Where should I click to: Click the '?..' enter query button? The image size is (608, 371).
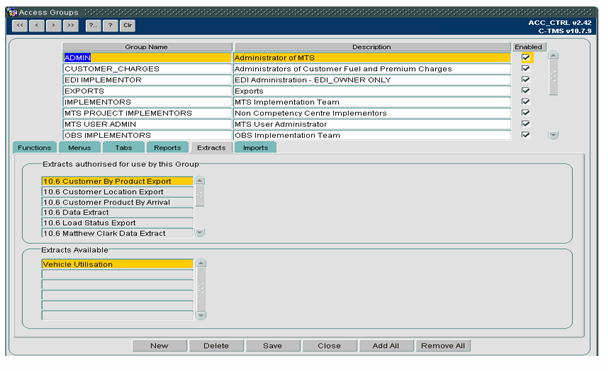click(x=93, y=26)
